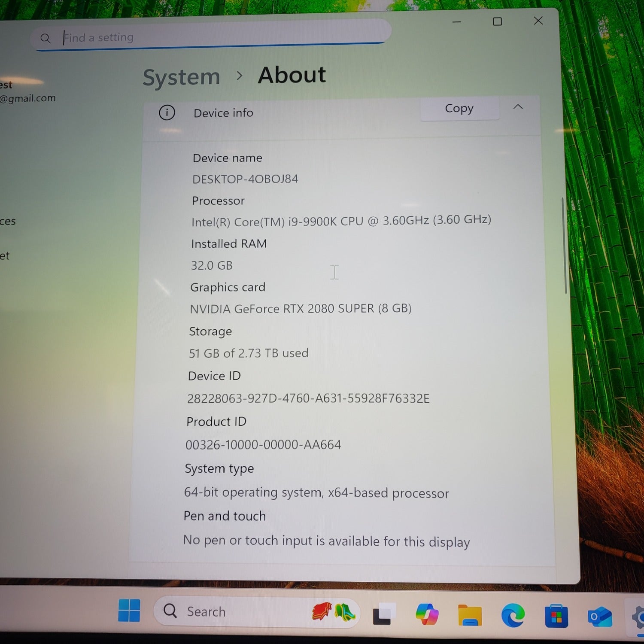This screenshot has height=644, width=644.
Task: Open Task View from the taskbar
Action: click(x=383, y=614)
